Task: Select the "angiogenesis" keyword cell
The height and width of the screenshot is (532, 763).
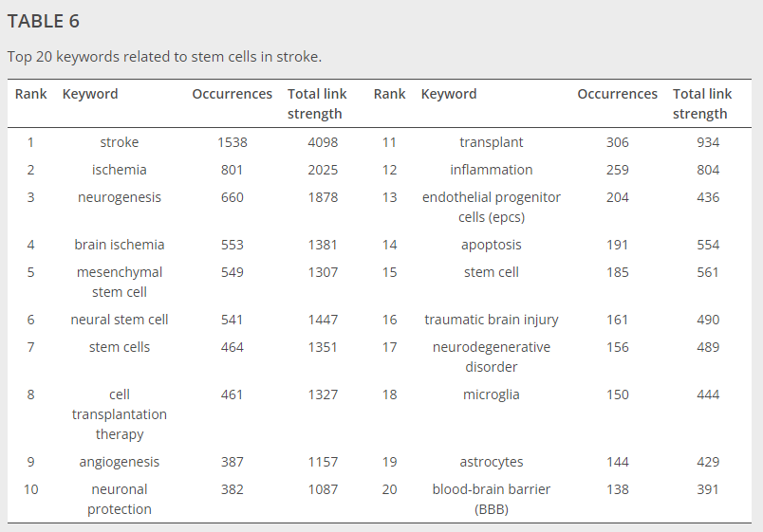Action: click(x=120, y=462)
